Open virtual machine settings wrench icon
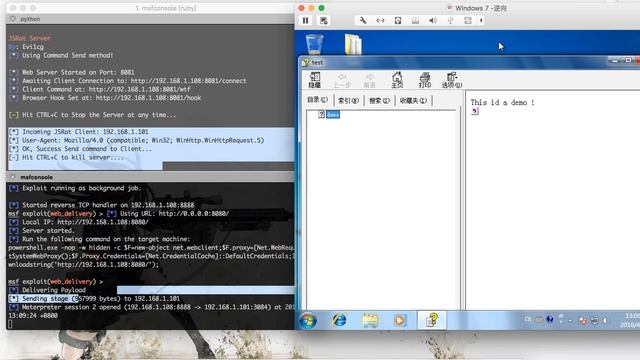640x360 pixels. tap(362, 20)
